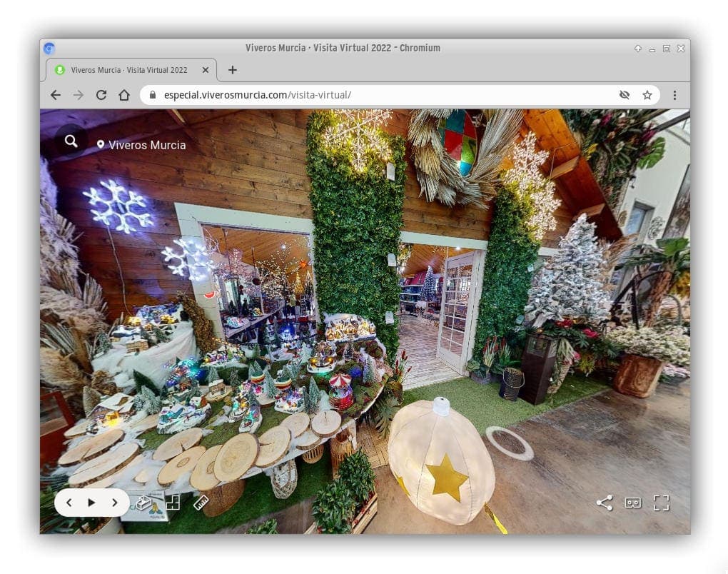Move to the floor ring marker
This screenshot has width=728, height=574.
510,443
